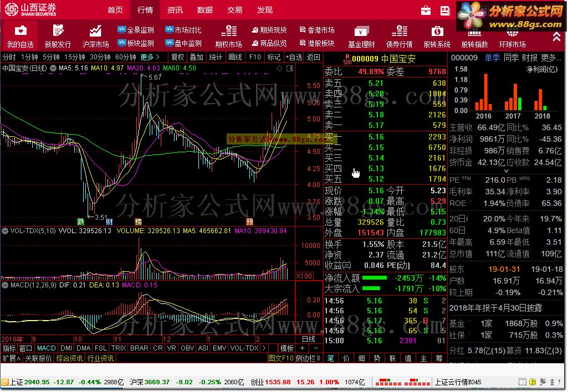
Task: Click the double-up-arrow status bar icon
Action: point(552,382)
